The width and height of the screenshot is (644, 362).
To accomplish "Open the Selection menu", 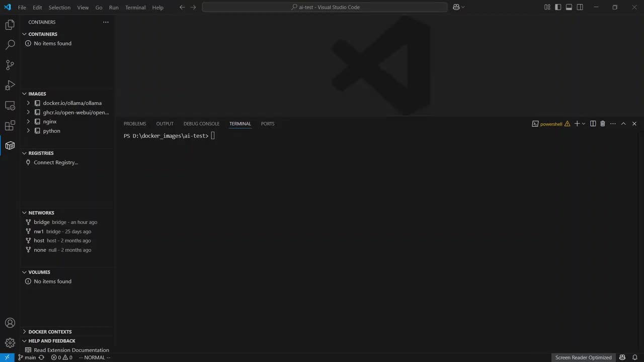I will [x=59, y=8].
